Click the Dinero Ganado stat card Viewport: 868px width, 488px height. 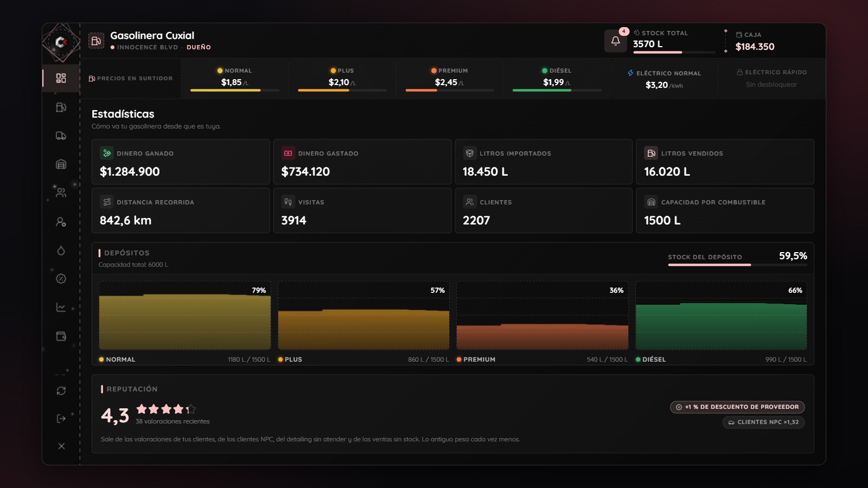181,162
